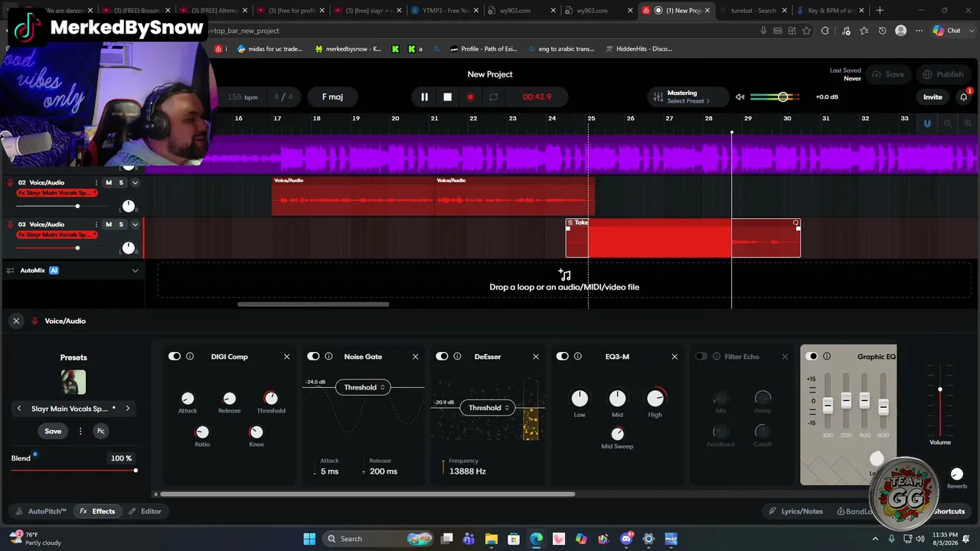Open DeEsser Threshold dropdown
980x551 pixels.
pyautogui.click(x=489, y=408)
